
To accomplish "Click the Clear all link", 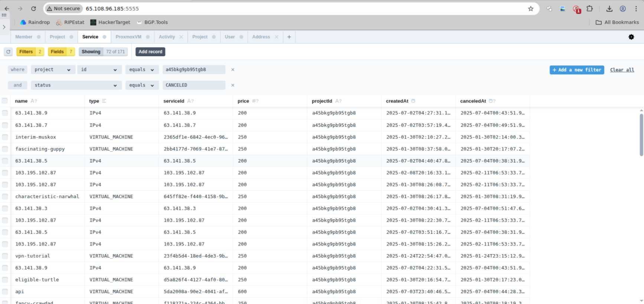I will tap(622, 70).
